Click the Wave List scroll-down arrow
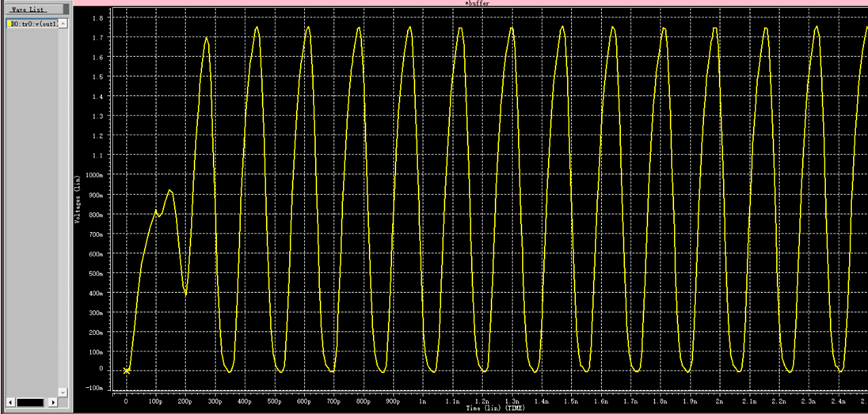Screen dimensions: 868x414 63,392
